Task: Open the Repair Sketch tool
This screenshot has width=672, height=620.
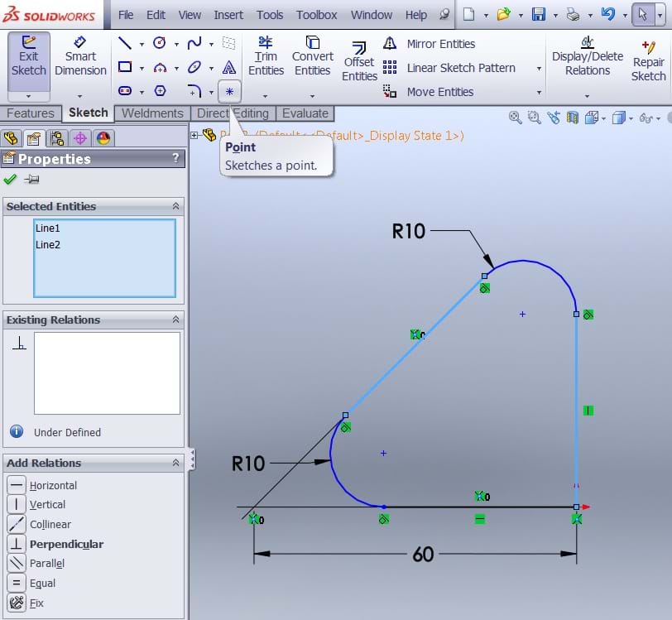Action: (648, 61)
